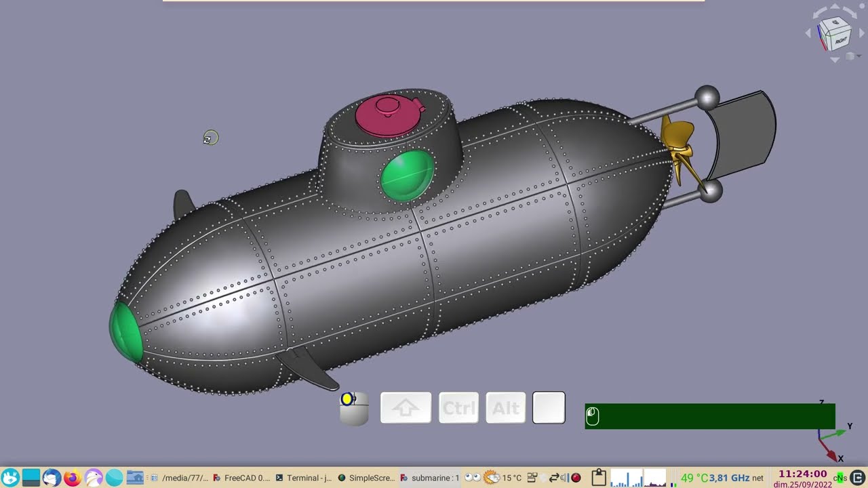This screenshot has height=488, width=868.
Task: Open the weather applet showing 15 °C
Action: 502,478
